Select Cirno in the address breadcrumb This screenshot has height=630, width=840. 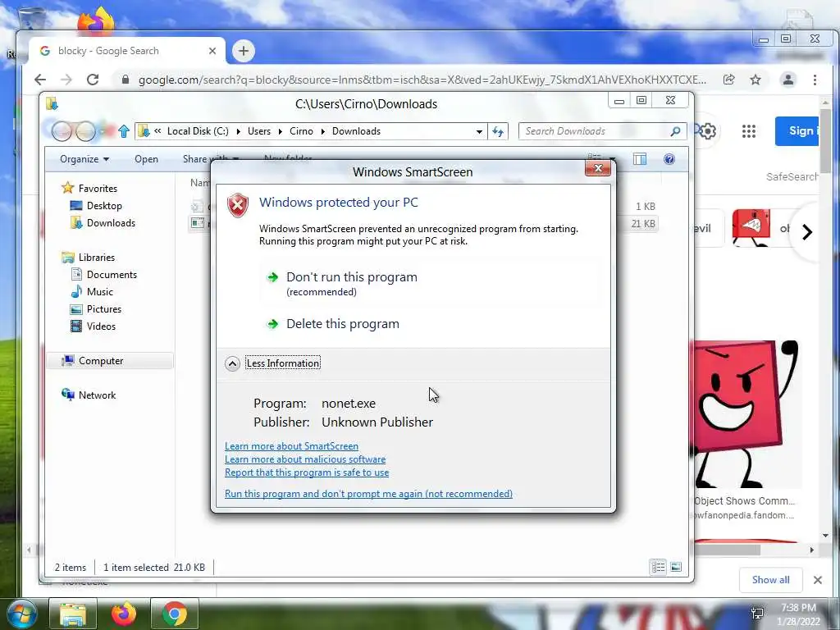click(301, 131)
